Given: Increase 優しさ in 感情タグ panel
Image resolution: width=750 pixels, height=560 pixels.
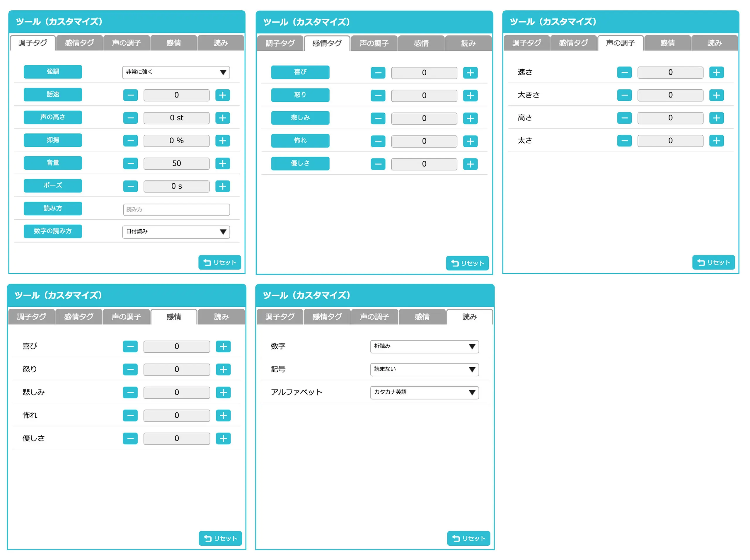Looking at the screenshot, I should tap(470, 164).
